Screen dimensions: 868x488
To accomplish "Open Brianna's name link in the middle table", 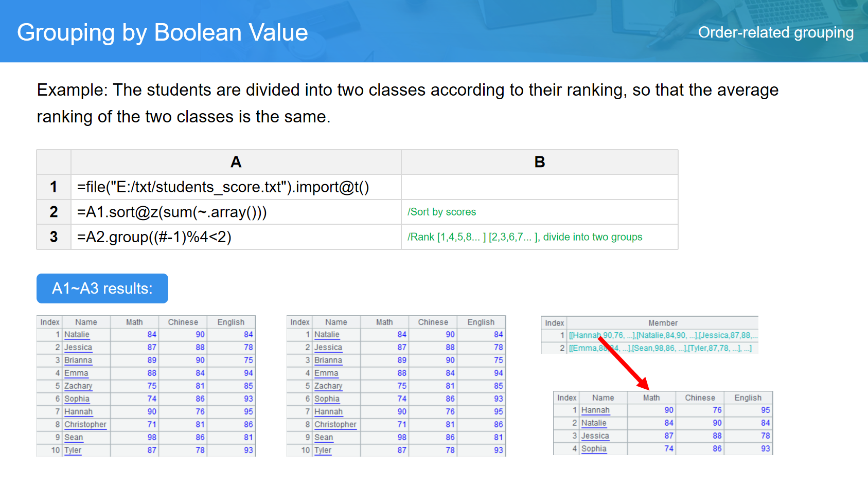I will (328, 360).
